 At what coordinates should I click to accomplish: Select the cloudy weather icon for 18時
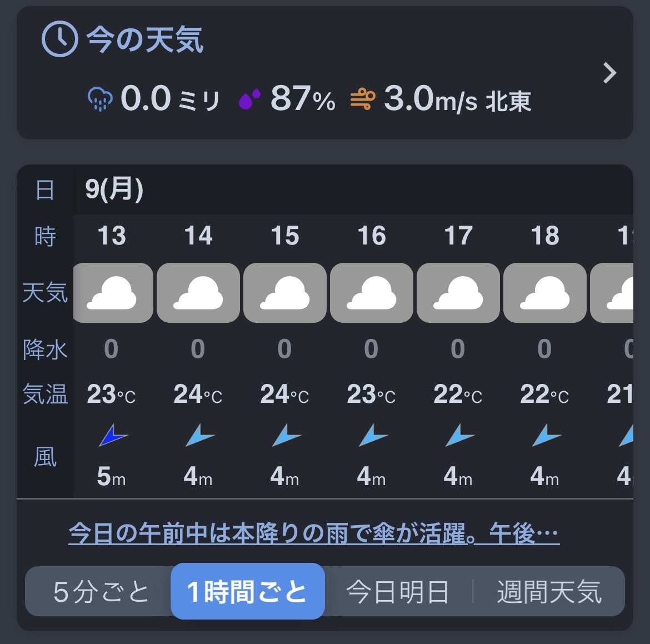[x=544, y=293]
